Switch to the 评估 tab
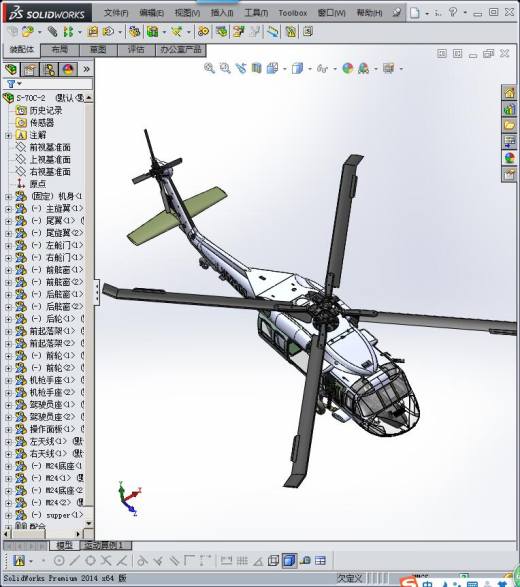Screen dimensions: 520x587 click(x=136, y=50)
